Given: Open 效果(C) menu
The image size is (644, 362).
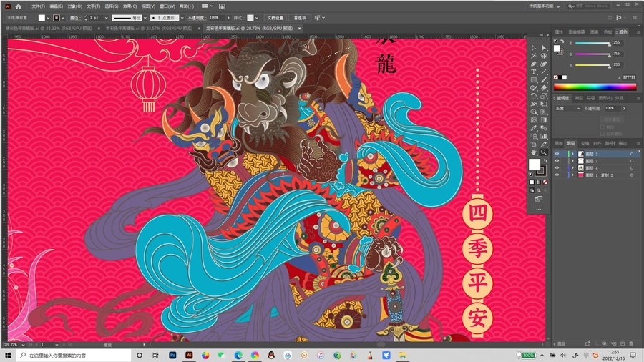Looking at the screenshot, I should (130, 6).
